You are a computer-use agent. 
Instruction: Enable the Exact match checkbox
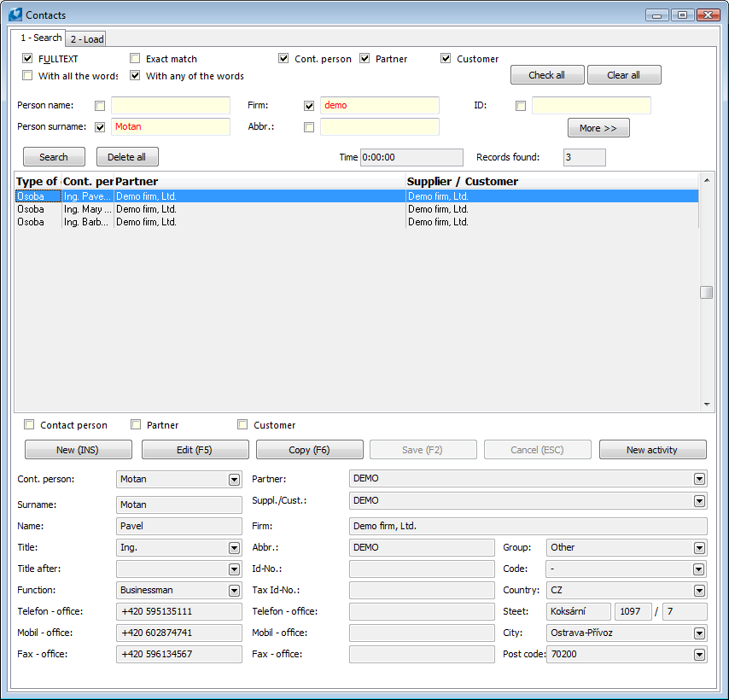[x=135, y=59]
